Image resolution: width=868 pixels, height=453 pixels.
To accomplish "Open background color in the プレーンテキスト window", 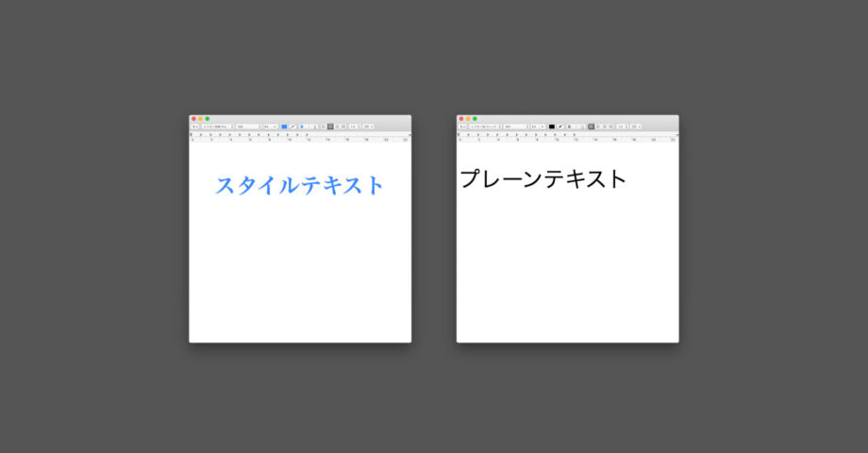I will (x=560, y=126).
